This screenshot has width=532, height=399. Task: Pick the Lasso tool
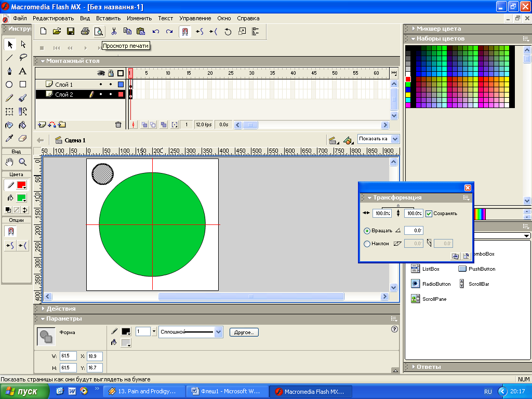(23, 58)
